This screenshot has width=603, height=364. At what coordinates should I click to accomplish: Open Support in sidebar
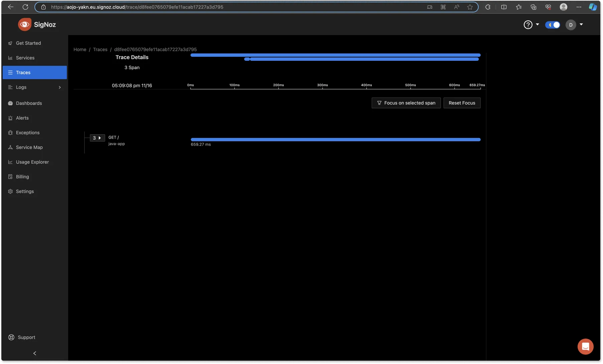pyautogui.click(x=35, y=337)
